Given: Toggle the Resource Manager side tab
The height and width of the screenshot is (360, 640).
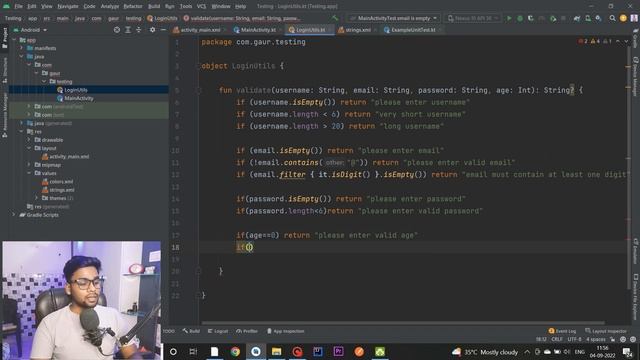Looking at the screenshot, I should 4,115.
